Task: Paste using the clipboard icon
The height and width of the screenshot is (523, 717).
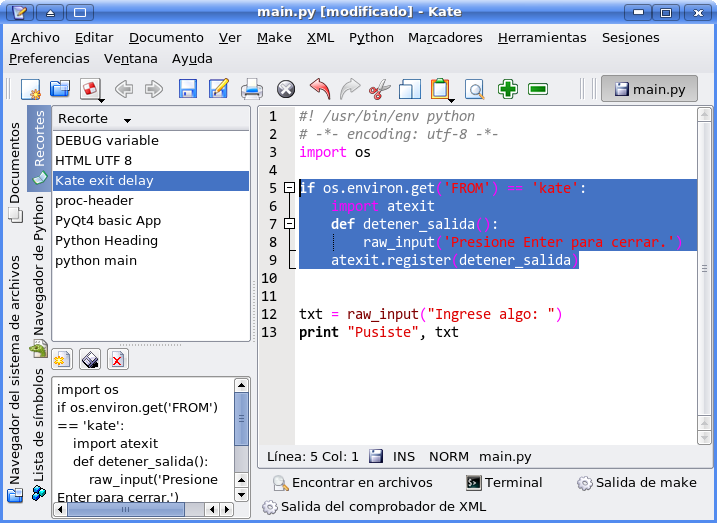Action: 439,88
